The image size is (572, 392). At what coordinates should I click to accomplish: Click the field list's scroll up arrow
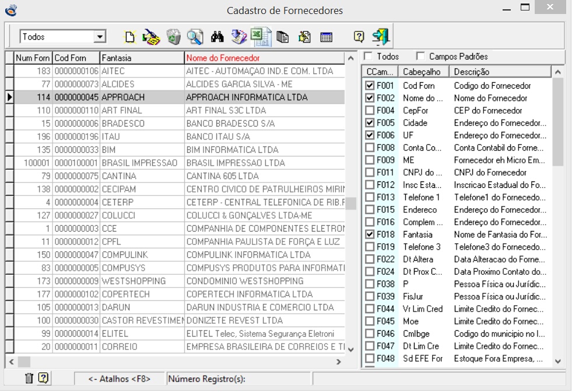pyautogui.click(x=558, y=72)
